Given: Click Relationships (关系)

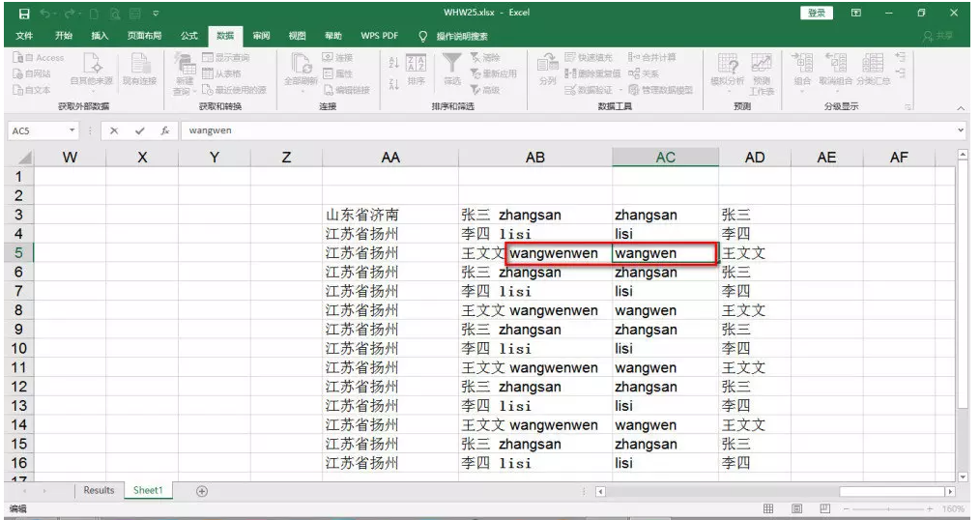Looking at the screenshot, I should click(x=644, y=73).
